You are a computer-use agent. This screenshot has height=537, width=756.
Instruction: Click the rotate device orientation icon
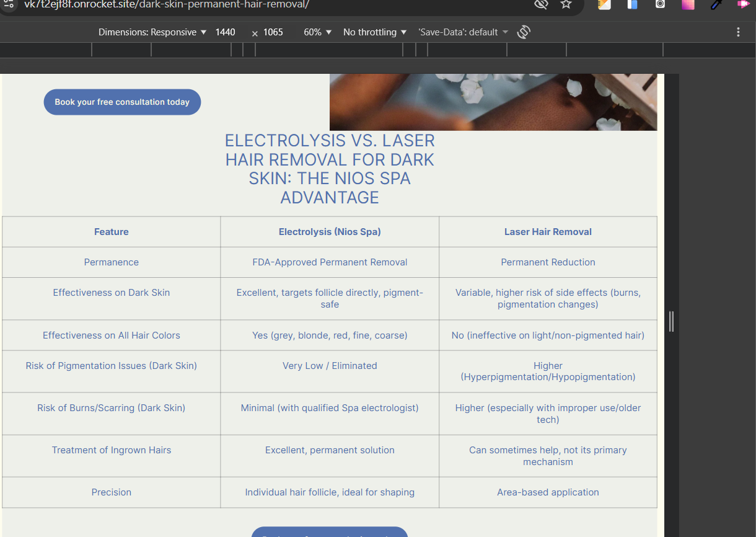[x=524, y=32]
